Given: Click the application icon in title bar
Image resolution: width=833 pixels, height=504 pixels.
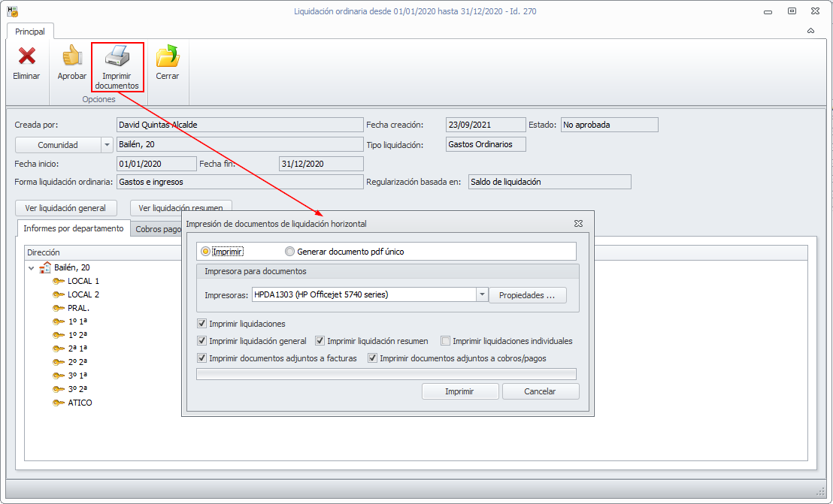Looking at the screenshot, I should point(12,11).
